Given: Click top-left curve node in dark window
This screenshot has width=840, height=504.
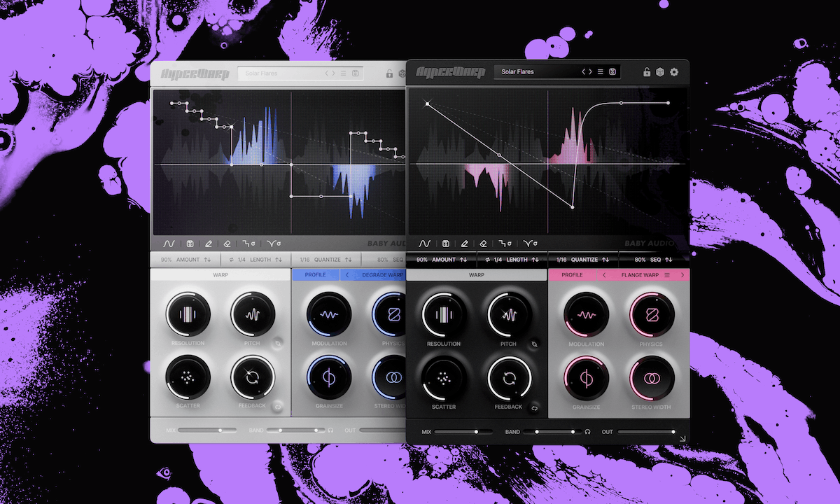Looking at the screenshot, I should tap(427, 104).
